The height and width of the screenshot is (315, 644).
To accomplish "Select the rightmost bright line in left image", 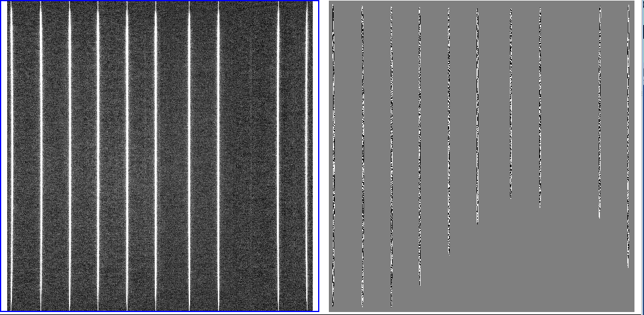I will coord(307,155).
